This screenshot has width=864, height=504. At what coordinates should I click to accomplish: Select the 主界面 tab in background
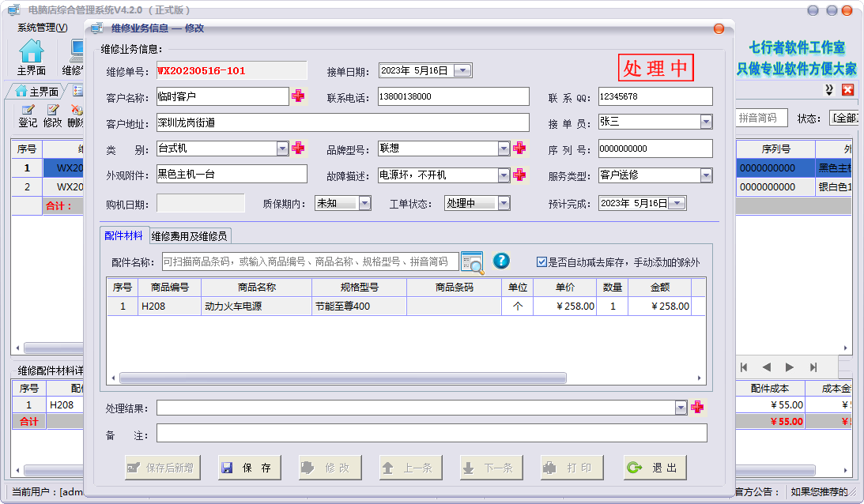coord(37,92)
